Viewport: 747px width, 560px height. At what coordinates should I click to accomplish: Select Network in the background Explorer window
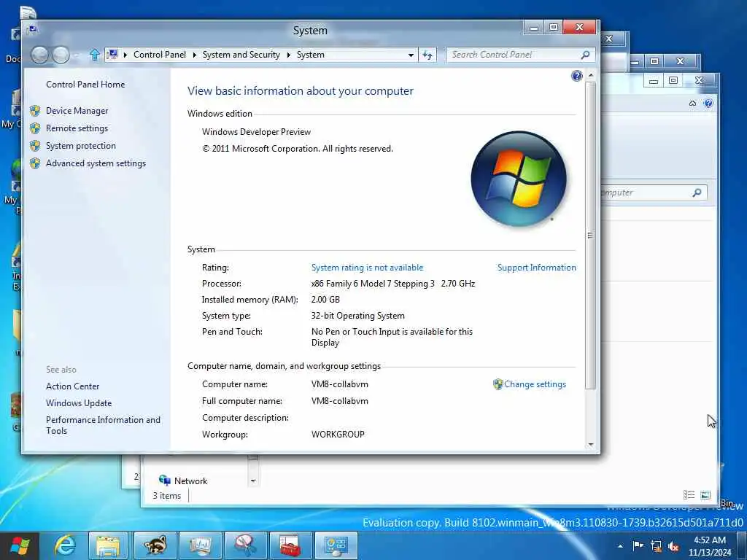190,481
